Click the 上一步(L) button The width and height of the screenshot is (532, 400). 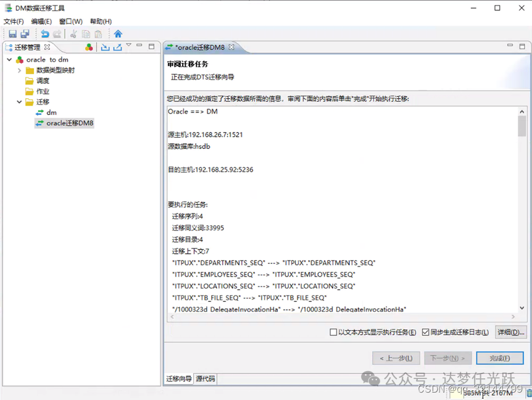(396, 358)
